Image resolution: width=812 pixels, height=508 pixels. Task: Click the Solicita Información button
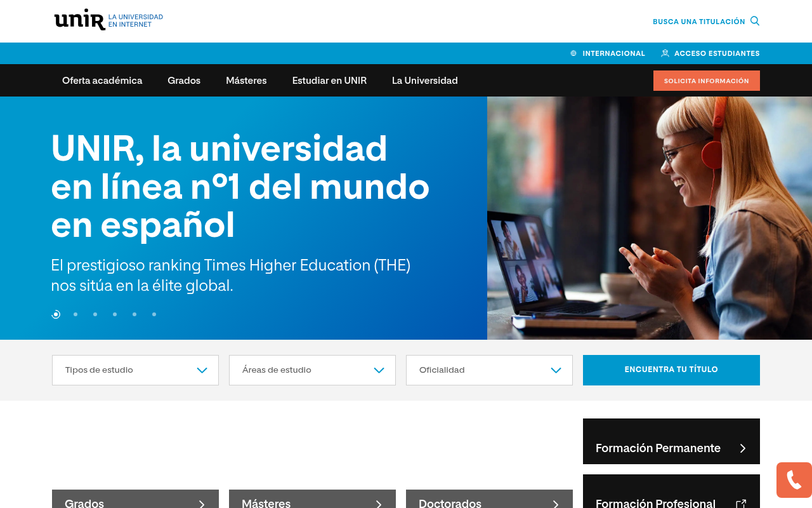[707, 81]
